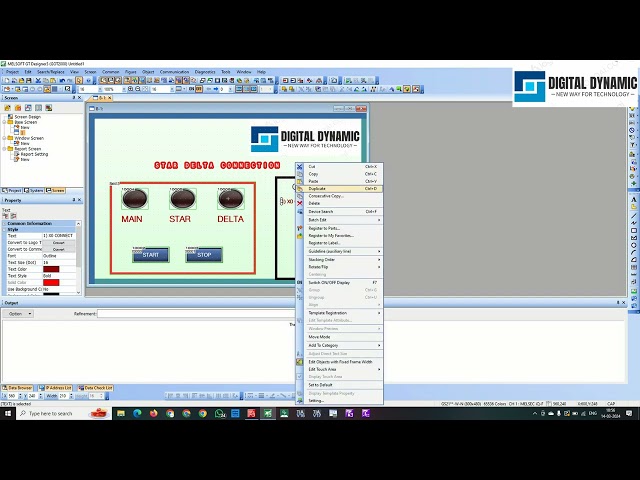Click the MAIN lamp object on canvas
The width and height of the screenshot is (640, 480).
(135, 199)
